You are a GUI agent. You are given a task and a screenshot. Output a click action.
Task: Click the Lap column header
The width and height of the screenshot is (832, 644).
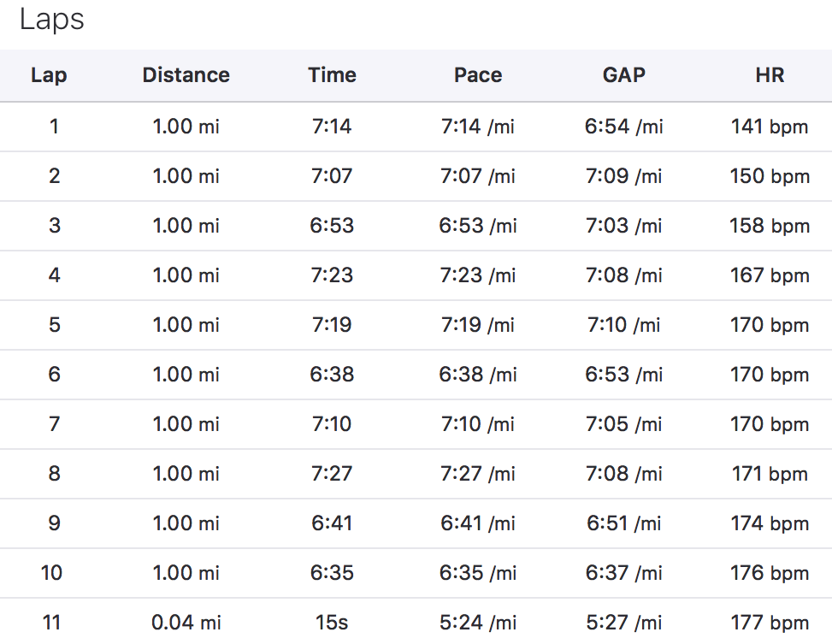49,75
